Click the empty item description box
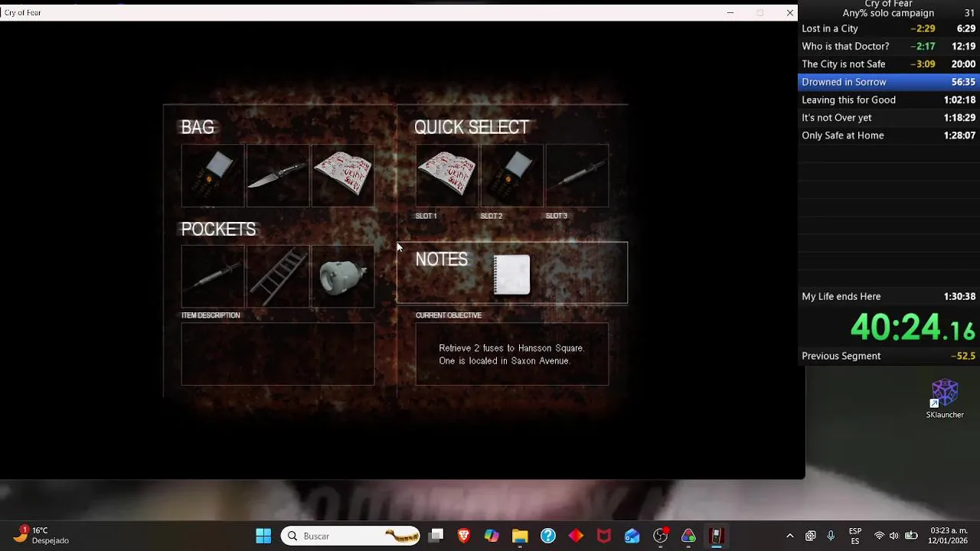 278,354
